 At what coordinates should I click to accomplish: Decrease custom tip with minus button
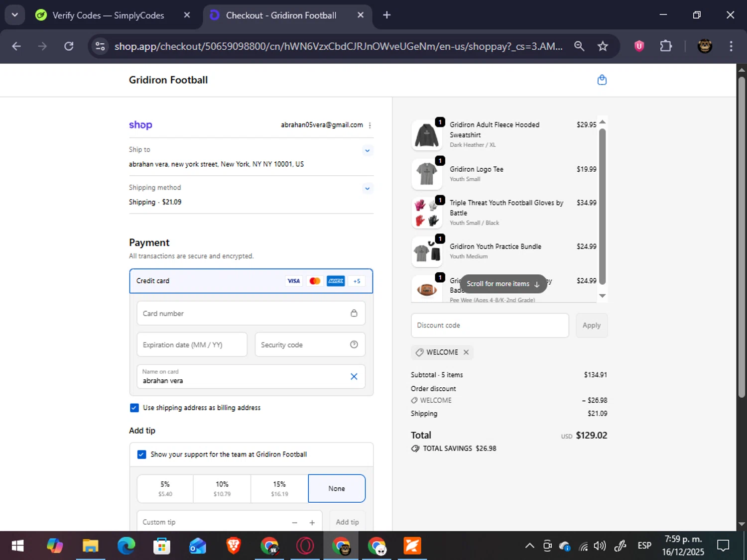click(294, 522)
